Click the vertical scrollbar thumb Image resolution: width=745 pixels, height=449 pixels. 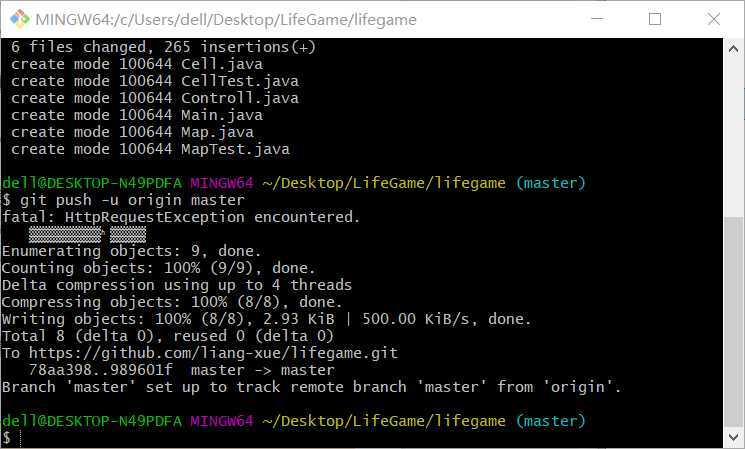pyautogui.click(x=733, y=322)
